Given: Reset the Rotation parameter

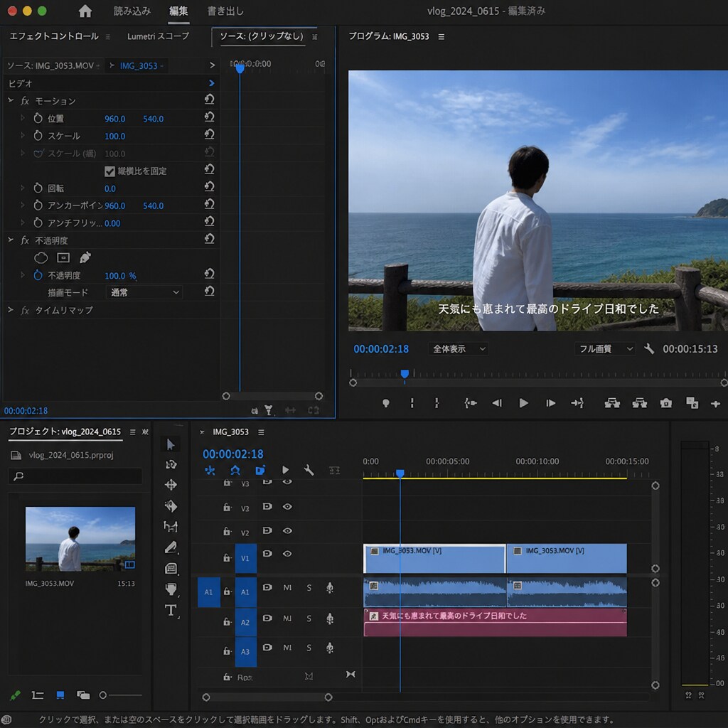Looking at the screenshot, I should 210,187.
